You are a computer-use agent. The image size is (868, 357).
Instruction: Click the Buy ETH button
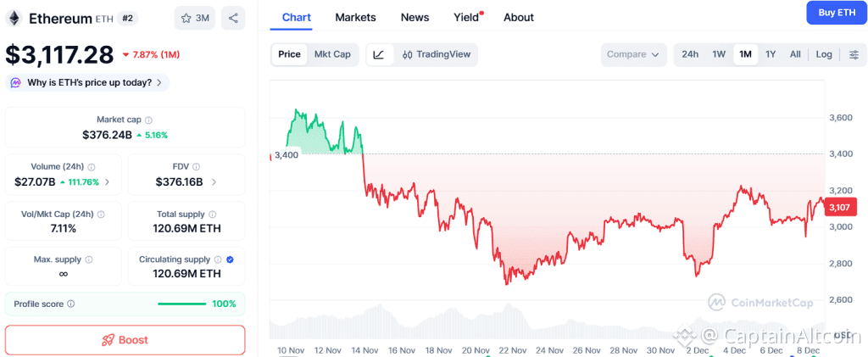click(836, 12)
